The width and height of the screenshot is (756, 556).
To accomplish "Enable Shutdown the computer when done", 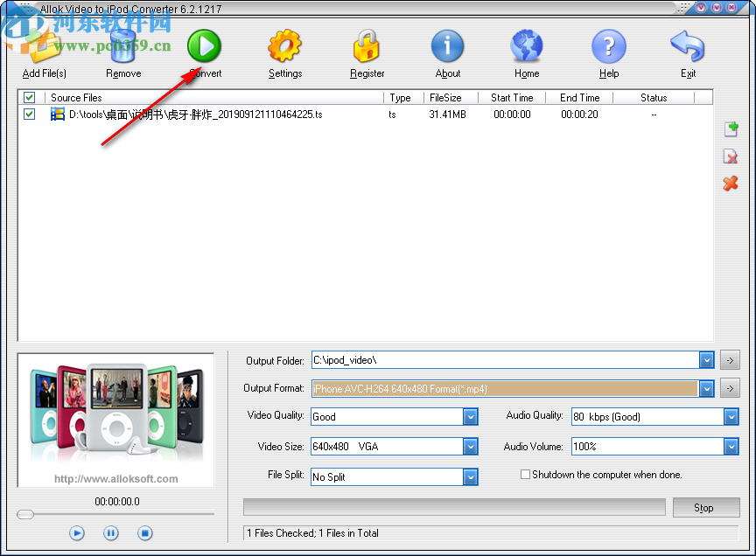I will tap(525, 474).
